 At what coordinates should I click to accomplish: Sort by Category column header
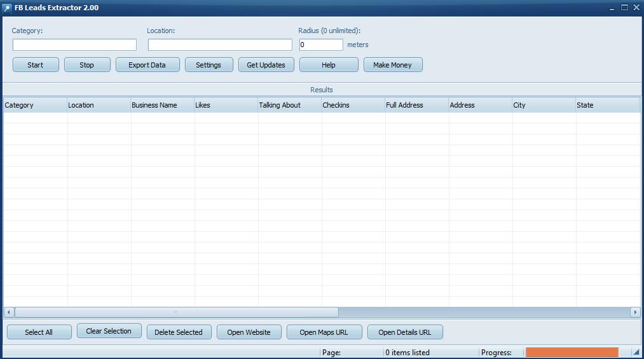click(x=35, y=105)
